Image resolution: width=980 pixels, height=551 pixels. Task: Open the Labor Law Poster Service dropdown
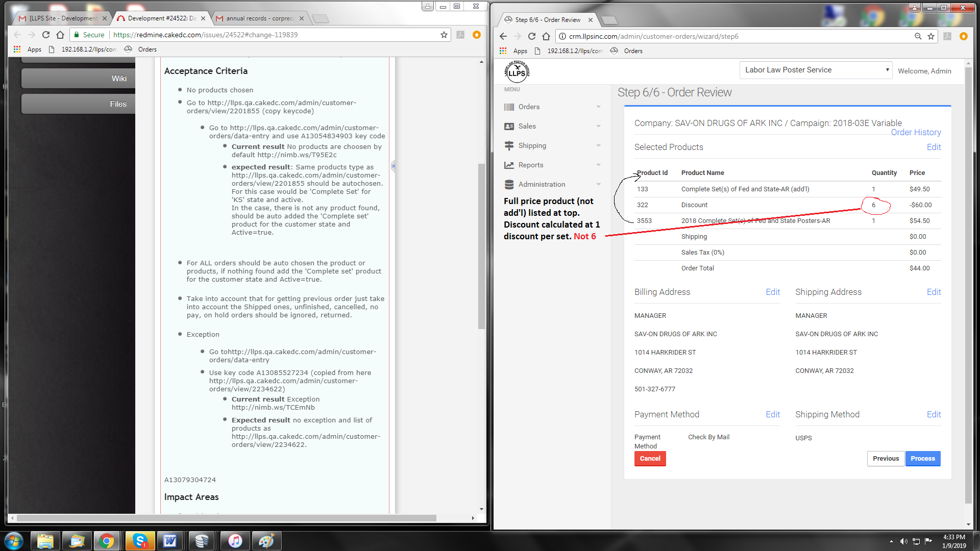(816, 70)
